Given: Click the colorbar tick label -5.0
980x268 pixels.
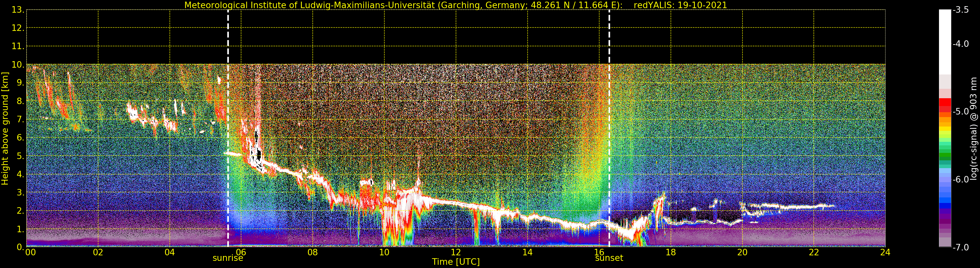Looking at the screenshot, I should (960, 112).
